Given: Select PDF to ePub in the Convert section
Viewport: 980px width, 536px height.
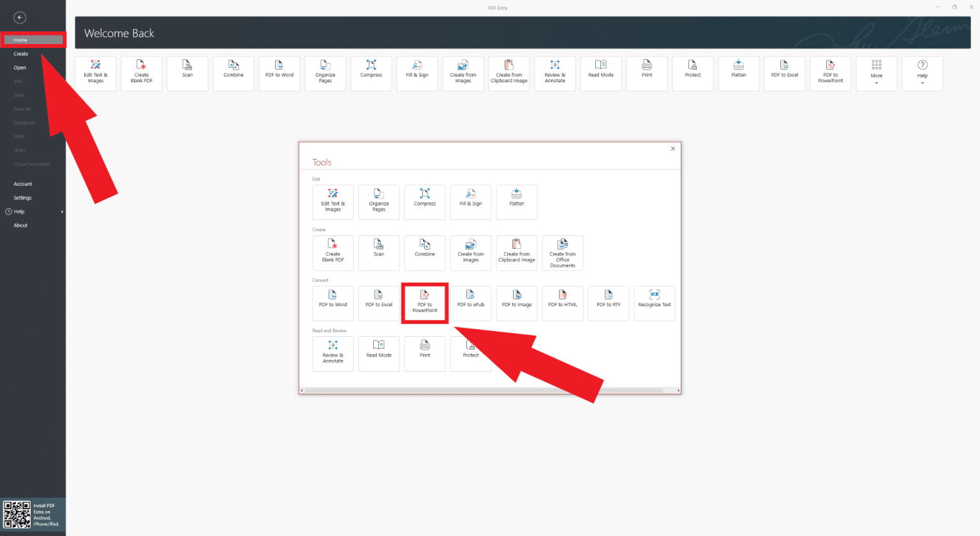Looking at the screenshot, I should click(x=470, y=303).
